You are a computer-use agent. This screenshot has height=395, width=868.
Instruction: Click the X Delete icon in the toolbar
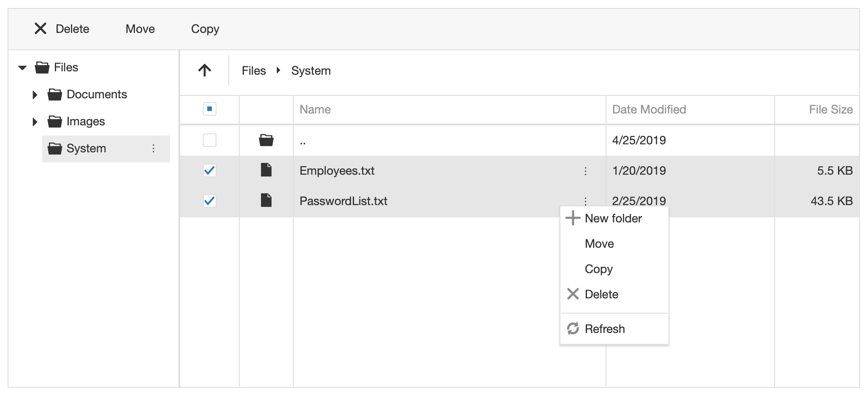pyautogui.click(x=40, y=28)
